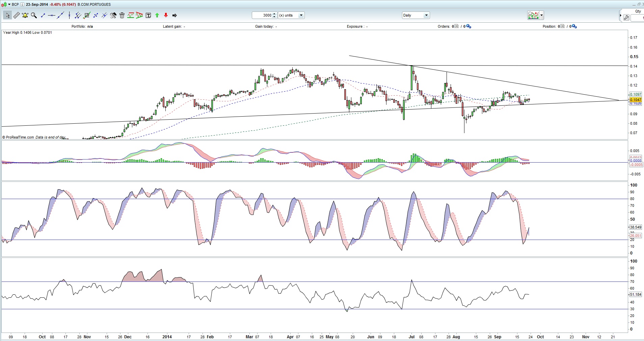Viewport: 644px width, 341px height.
Task: Expand the side panel arrow near Qty
Action: [620, 16]
